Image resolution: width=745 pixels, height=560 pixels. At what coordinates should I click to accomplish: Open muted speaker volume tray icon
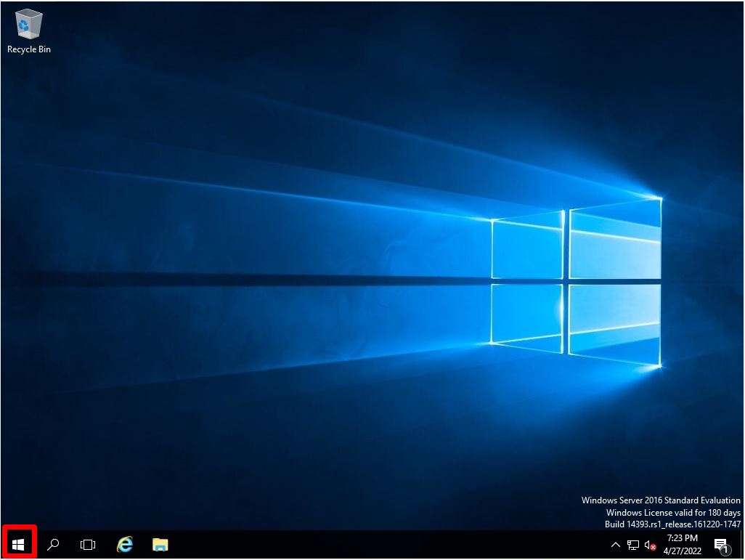[650, 545]
